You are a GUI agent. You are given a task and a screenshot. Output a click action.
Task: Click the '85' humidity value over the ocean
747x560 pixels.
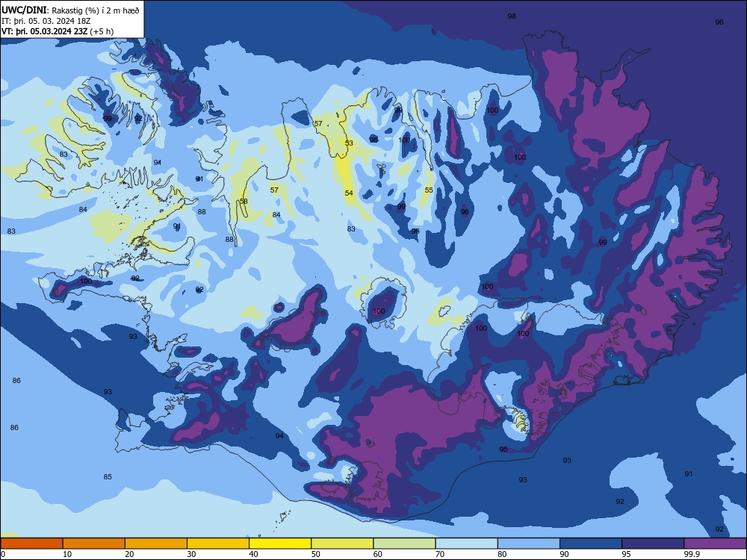(x=108, y=476)
